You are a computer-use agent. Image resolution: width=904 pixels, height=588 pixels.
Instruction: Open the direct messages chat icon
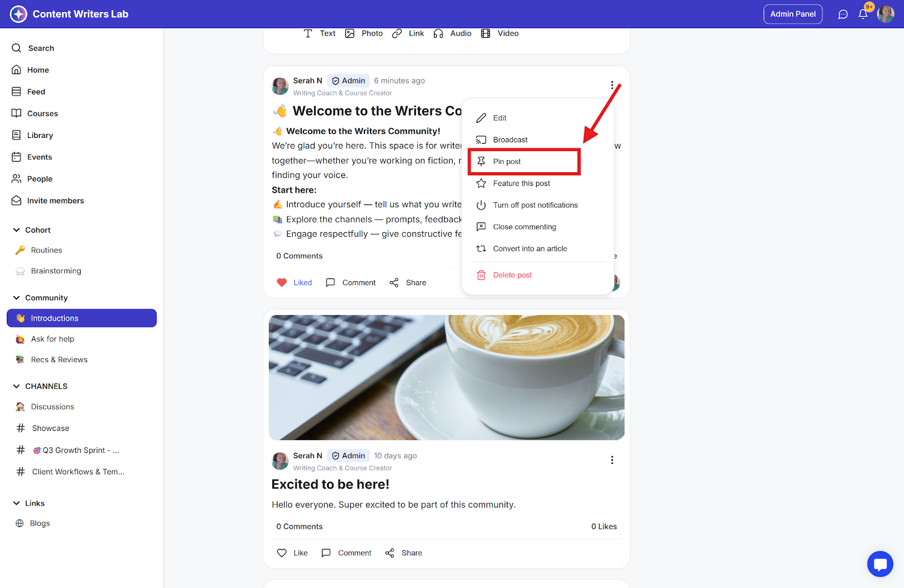coord(843,14)
